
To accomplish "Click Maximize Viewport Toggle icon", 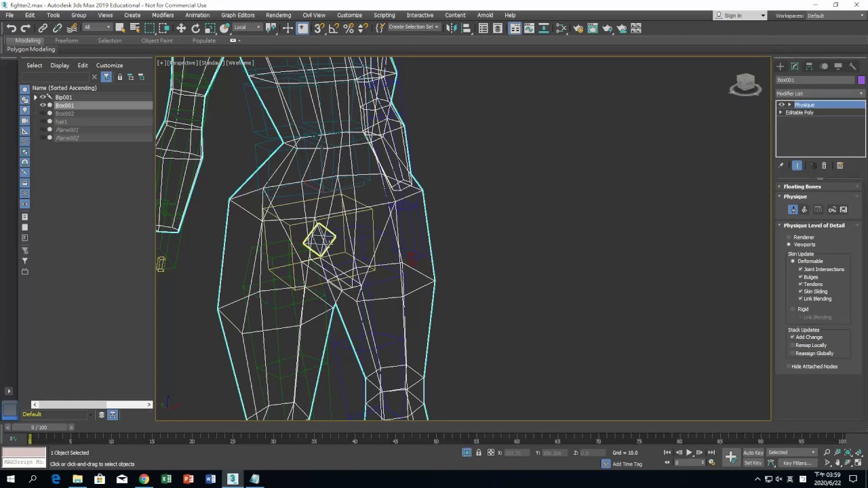I will point(859,463).
